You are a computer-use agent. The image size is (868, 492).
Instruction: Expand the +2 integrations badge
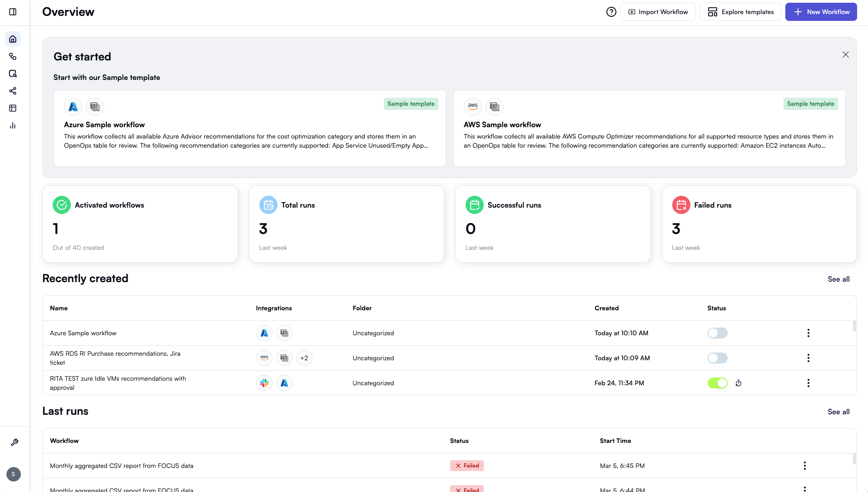[304, 358]
